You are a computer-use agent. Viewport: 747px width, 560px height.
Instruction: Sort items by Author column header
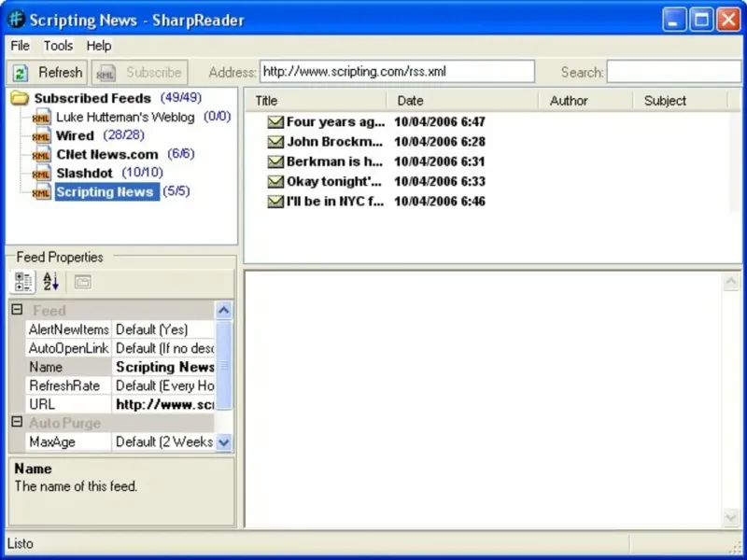tap(585, 101)
